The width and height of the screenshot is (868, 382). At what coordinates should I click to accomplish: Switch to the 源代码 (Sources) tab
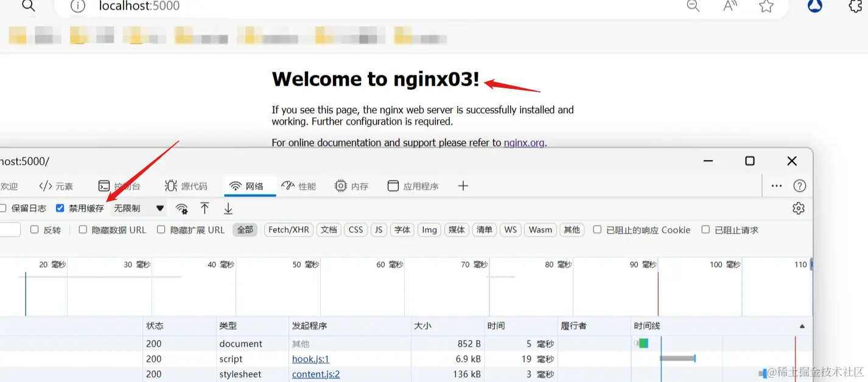click(x=186, y=186)
